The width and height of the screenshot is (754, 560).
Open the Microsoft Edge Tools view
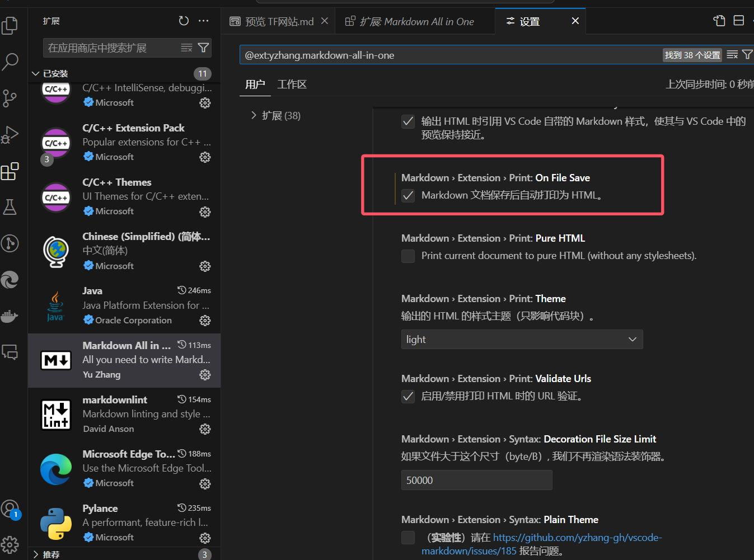[x=10, y=280]
